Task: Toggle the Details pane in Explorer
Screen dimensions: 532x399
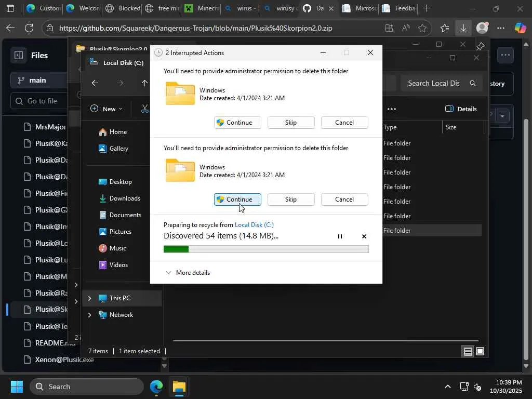Action: pos(461,109)
